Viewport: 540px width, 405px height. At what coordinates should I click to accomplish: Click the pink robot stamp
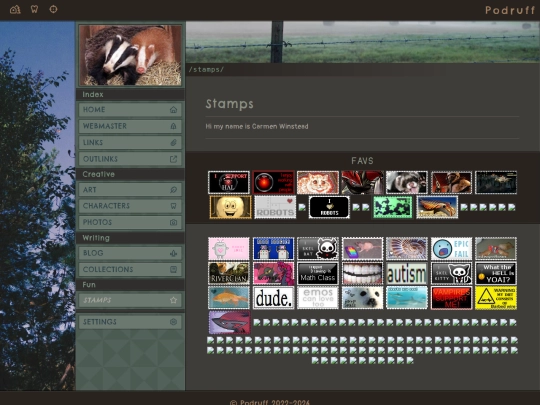(229, 249)
